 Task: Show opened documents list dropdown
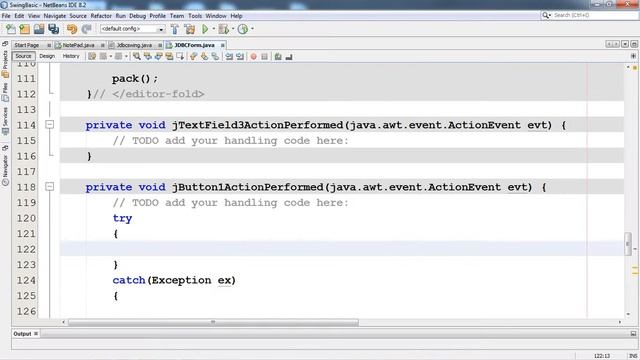[625, 44]
